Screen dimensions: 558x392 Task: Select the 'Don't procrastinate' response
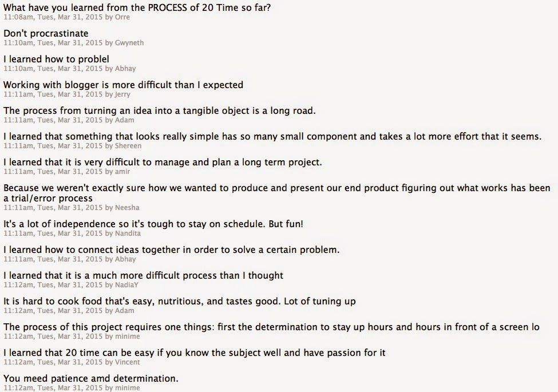[46, 34]
